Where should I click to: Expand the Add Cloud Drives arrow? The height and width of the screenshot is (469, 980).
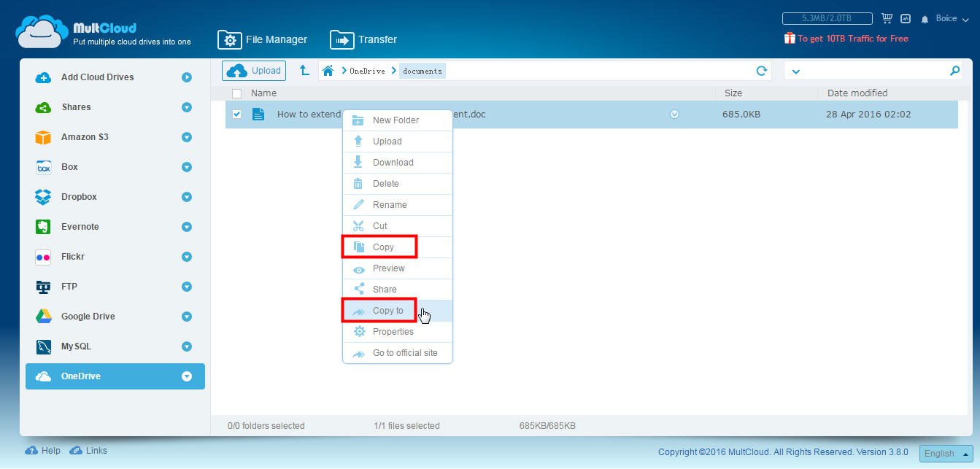(187, 77)
